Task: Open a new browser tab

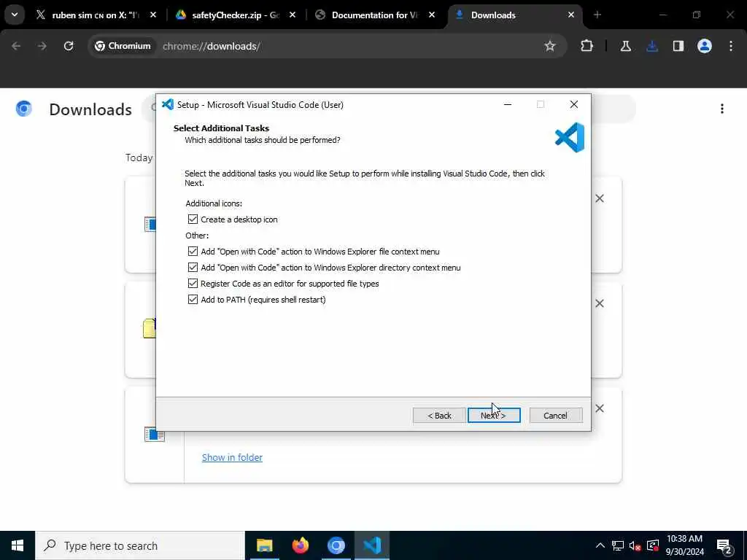Action: [597, 15]
